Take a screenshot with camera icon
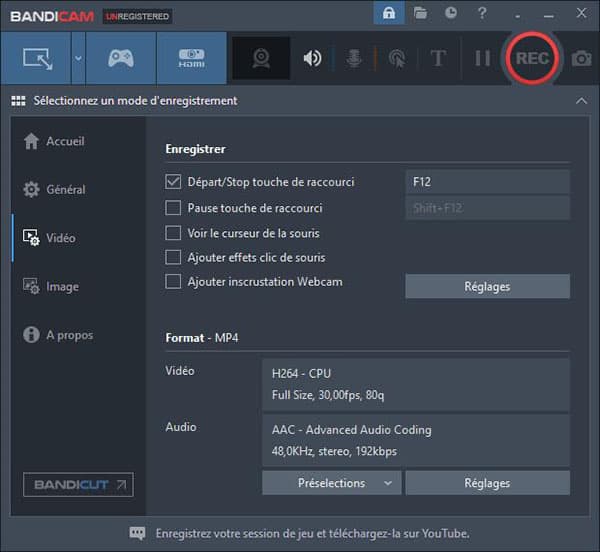 click(x=582, y=59)
